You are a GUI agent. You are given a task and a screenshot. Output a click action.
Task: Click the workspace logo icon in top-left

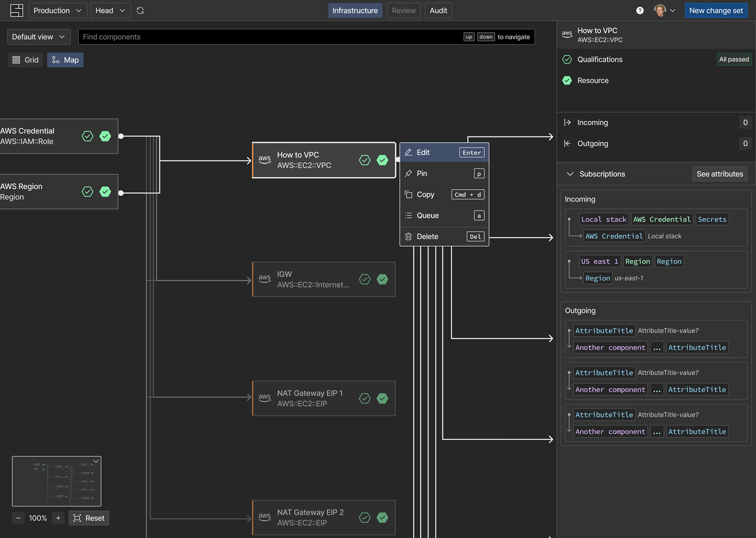pos(16,10)
